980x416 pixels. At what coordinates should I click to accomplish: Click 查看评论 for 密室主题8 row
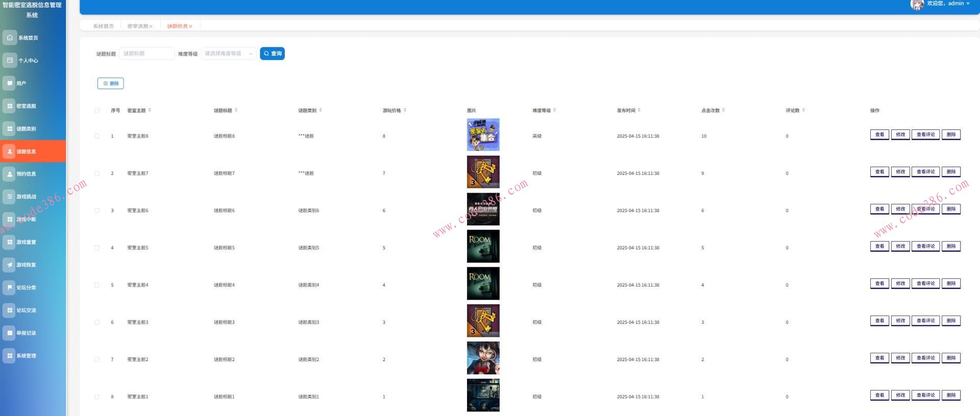[x=925, y=135]
